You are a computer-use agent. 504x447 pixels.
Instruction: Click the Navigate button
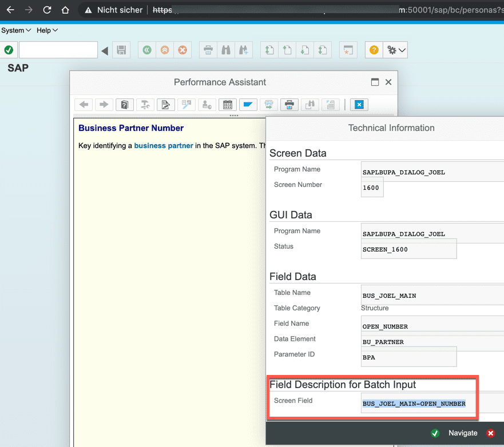click(463, 433)
